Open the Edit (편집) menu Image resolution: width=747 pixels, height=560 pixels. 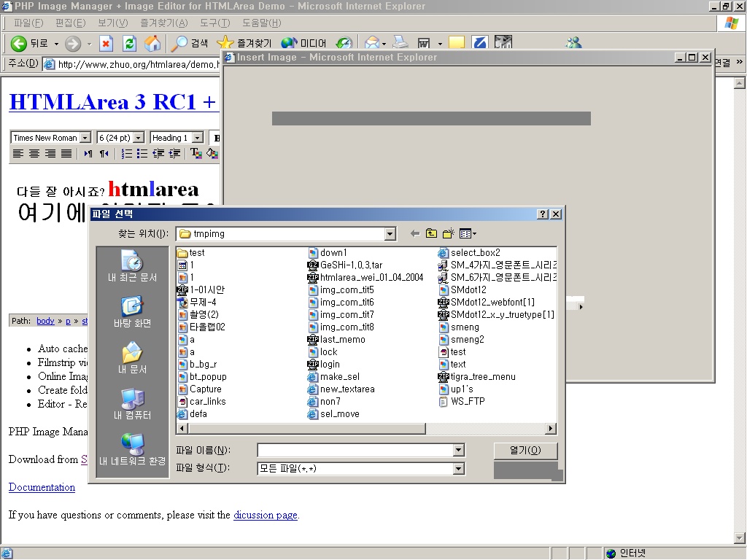71,23
